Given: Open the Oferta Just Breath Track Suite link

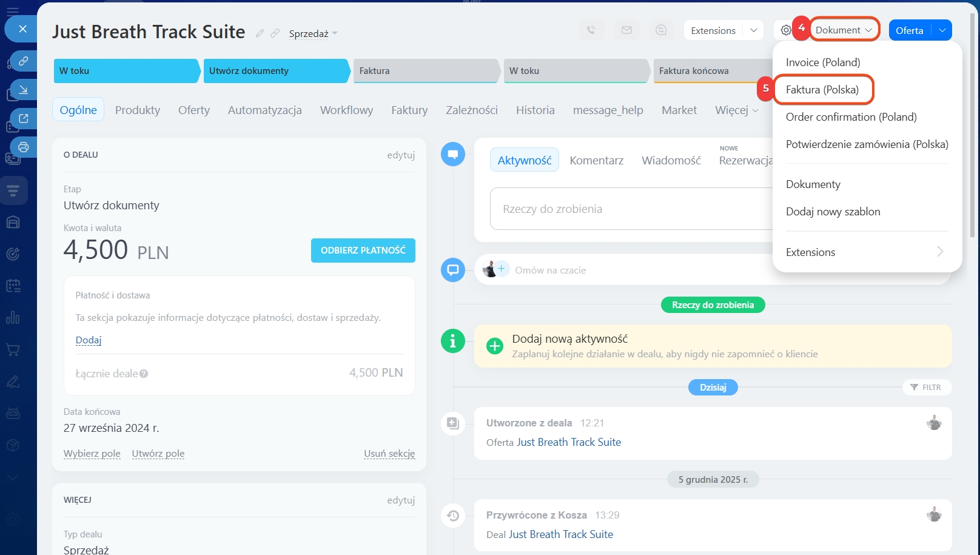Looking at the screenshot, I should [x=568, y=442].
